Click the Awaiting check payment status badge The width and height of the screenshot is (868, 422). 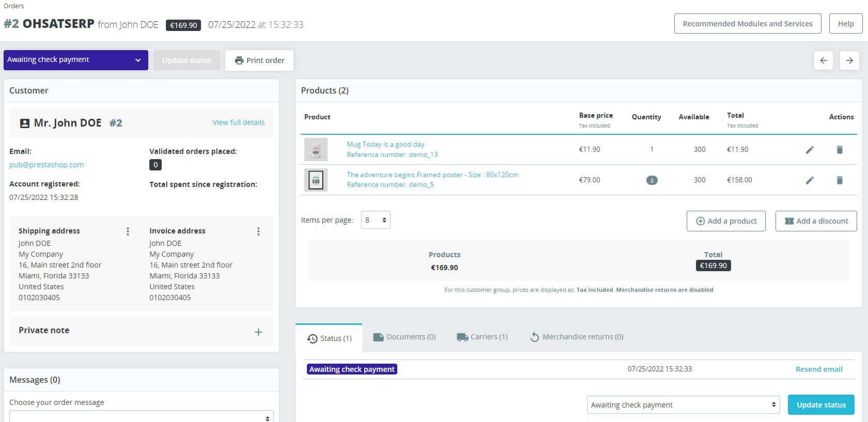(352, 369)
